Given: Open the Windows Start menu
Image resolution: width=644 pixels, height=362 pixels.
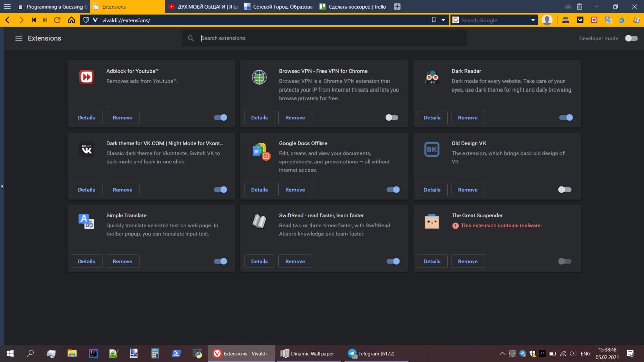Looking at the screenshot, I should point(10,353).
